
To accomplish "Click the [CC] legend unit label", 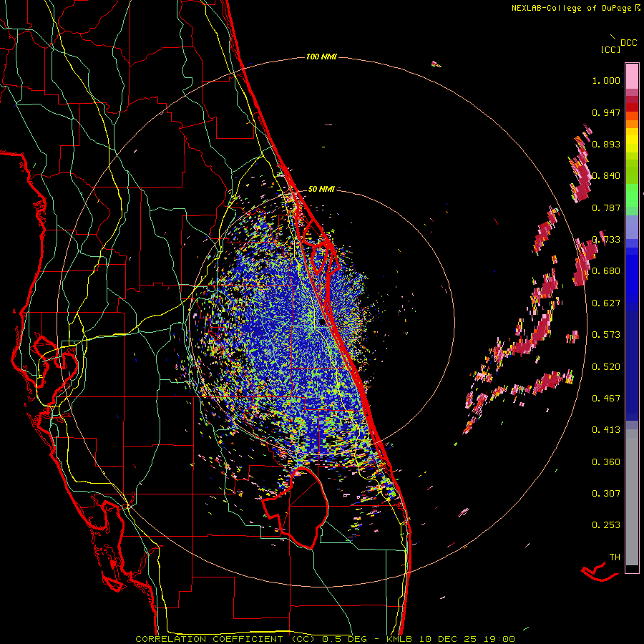I will (610, 49).
